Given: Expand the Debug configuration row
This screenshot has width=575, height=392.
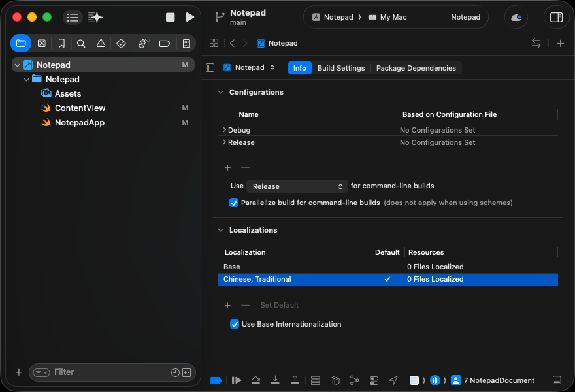Looking at the screenshot, I should pos(224,130).
